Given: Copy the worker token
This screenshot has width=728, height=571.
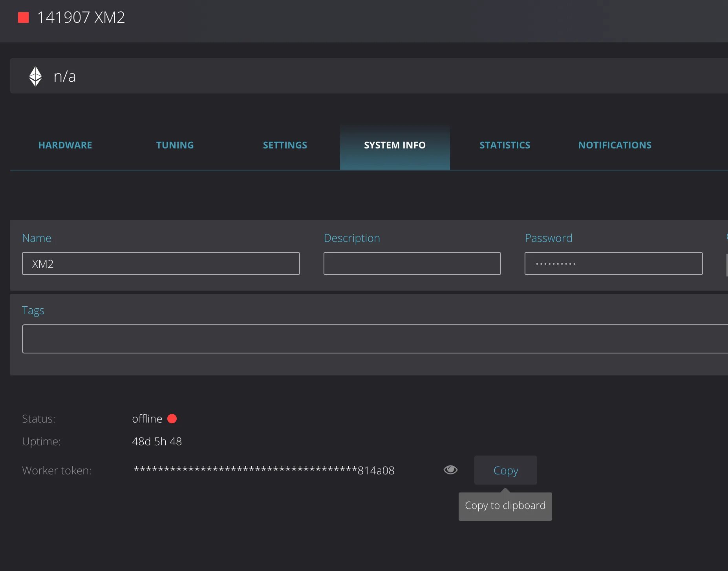Looking at the screenshot, I should coord(506,470).
